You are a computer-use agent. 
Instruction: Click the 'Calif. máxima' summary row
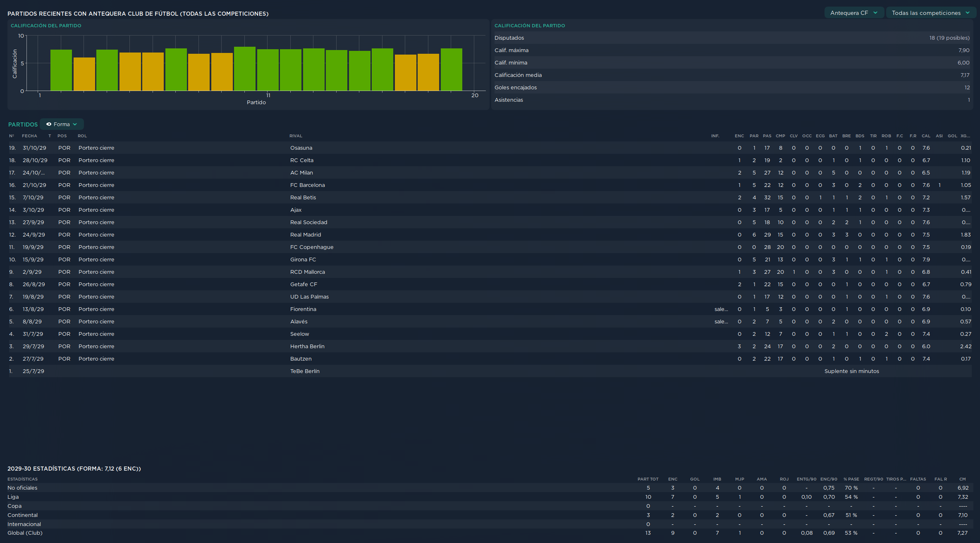tap(732, 50)
